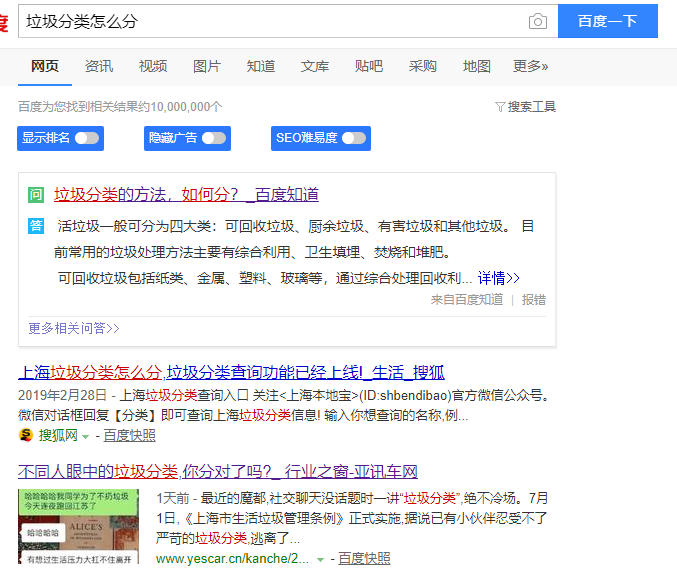The width and height of the screenshot is (677, 579).
Task: Turn on the SEO难易度 switch
Action: [x=354, y=138]
